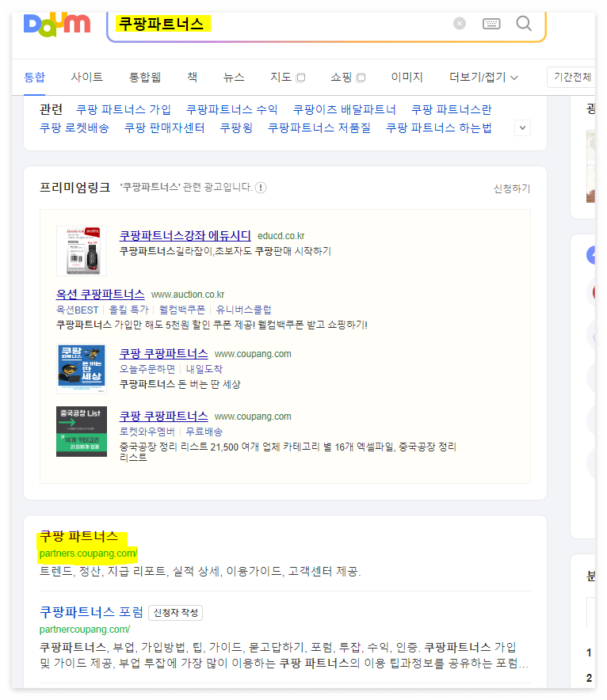Open the educd.co.kr ad thumbnail
Screen dimensions: 607x700
(x=82, y=251)
